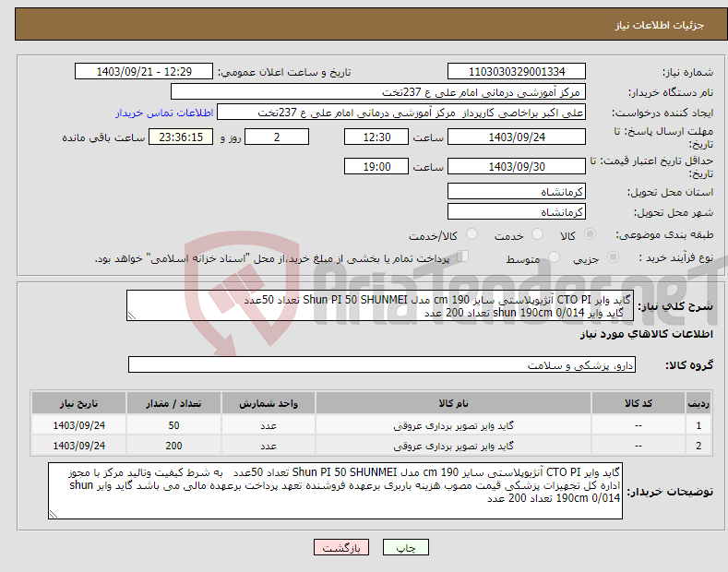Click the تاریخ نیاز column header
This screenshot has height=572, width=728.
(79, 403)
